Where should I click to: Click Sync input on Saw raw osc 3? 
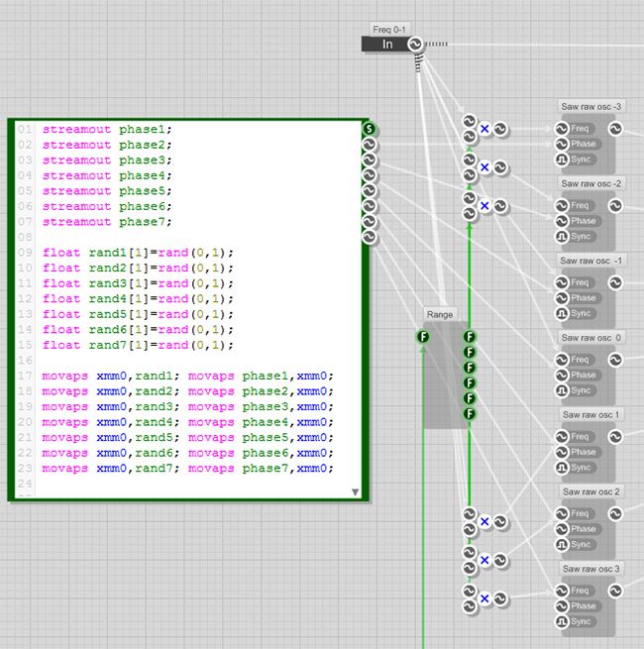(561, 621)
